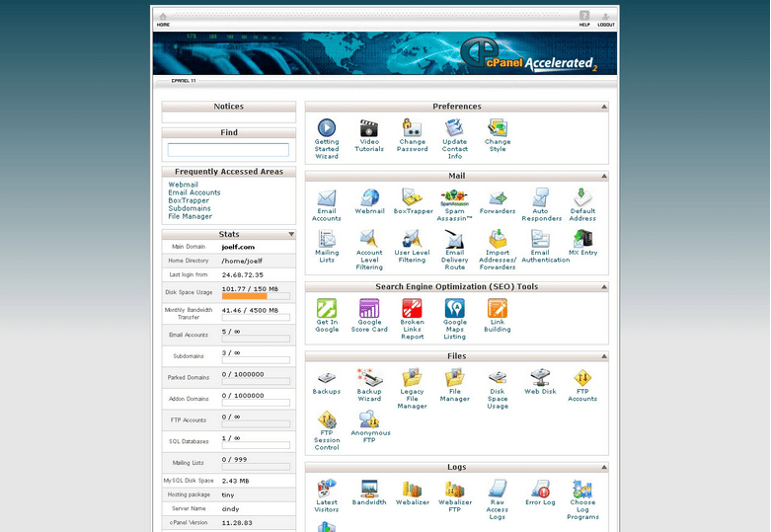Collapse the Stats panel arrow
The width and height of the screenshot is (771, 532).
tap(291, 234)
